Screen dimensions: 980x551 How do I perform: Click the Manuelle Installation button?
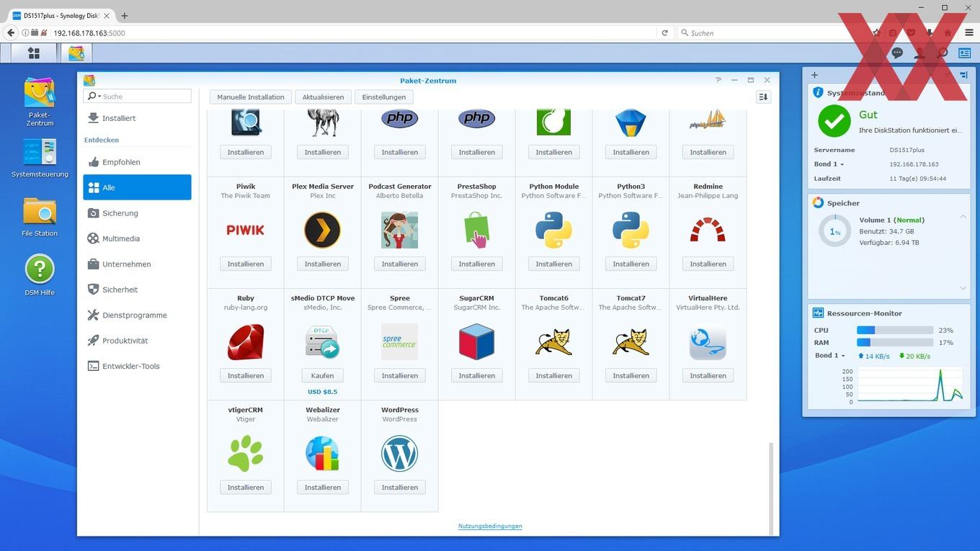[x=250, y=97]
